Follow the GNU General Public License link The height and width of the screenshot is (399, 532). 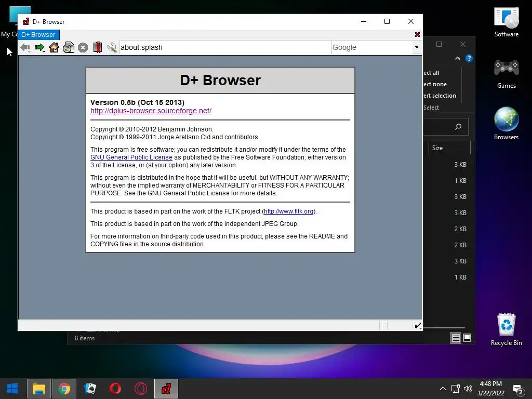pos(131,157)
